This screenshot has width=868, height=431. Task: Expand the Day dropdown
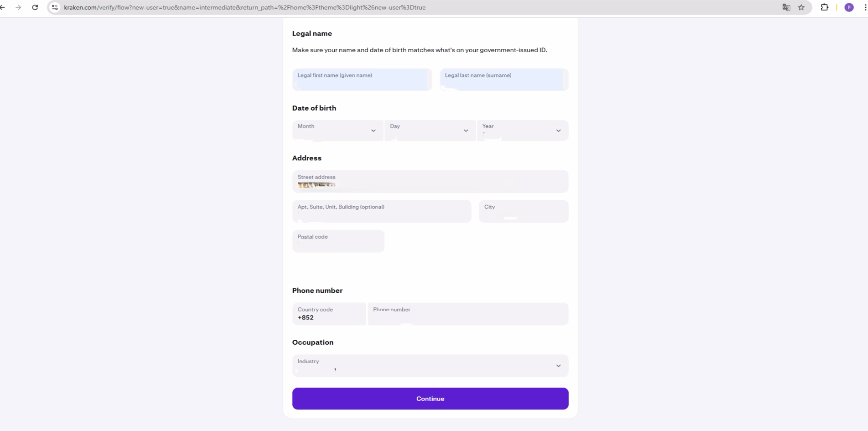point(430,130)
